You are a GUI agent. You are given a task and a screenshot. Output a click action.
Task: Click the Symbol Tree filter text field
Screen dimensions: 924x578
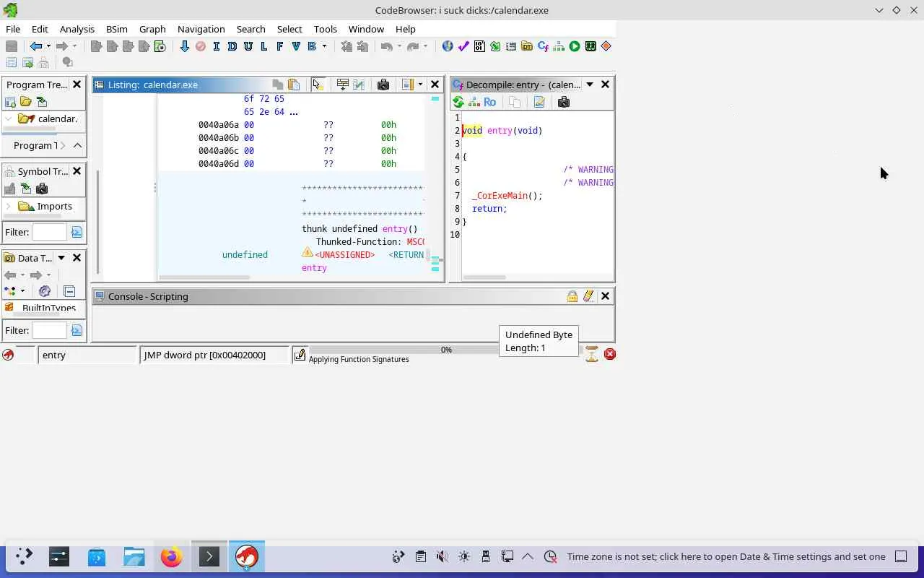(x=50, y=232)
